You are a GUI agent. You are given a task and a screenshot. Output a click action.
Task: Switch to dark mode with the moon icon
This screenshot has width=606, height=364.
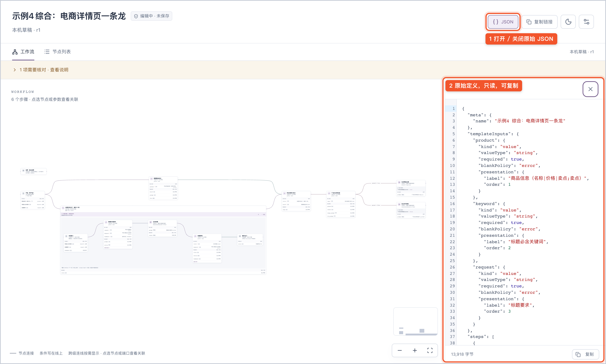[x=568, y=22]
